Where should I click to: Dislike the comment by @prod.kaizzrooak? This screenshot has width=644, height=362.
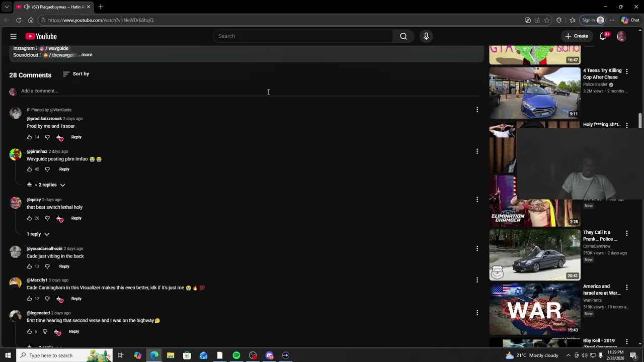pyautogui.click(x=47, y=137)
